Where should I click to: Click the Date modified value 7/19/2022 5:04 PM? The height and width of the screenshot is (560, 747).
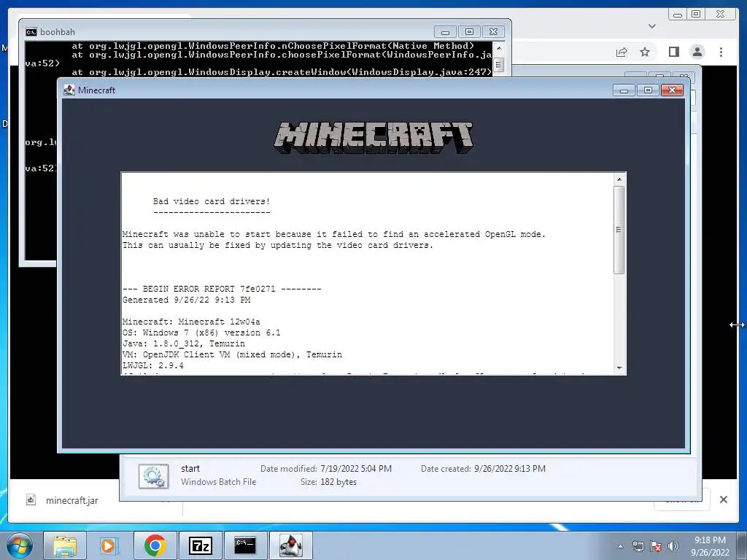pos(356,469)
